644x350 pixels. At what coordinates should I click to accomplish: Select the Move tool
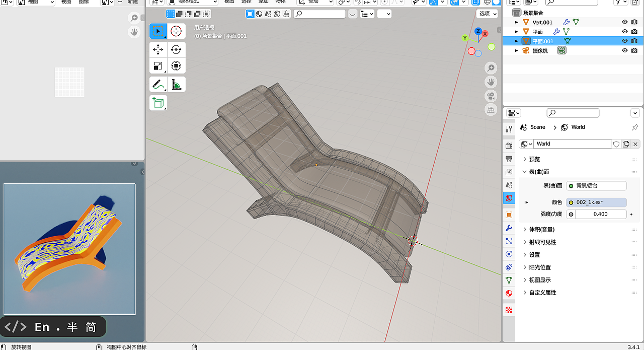click(x=158, y=49)
